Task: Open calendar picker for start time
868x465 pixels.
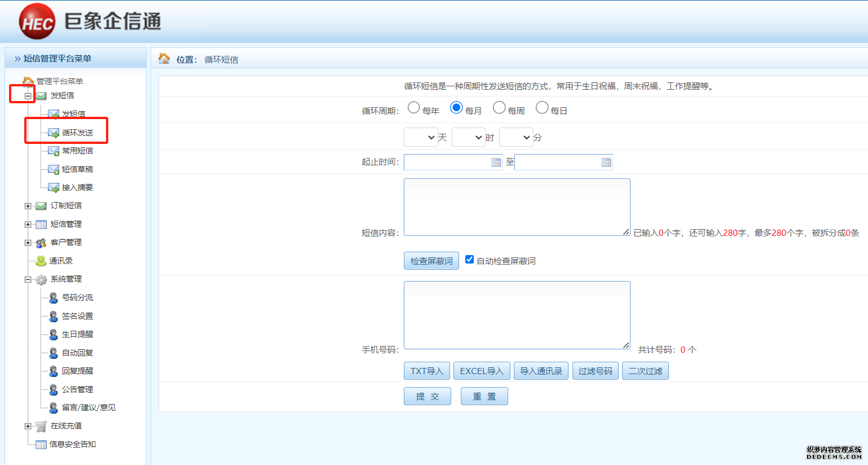Action: [x=496, y=163]
